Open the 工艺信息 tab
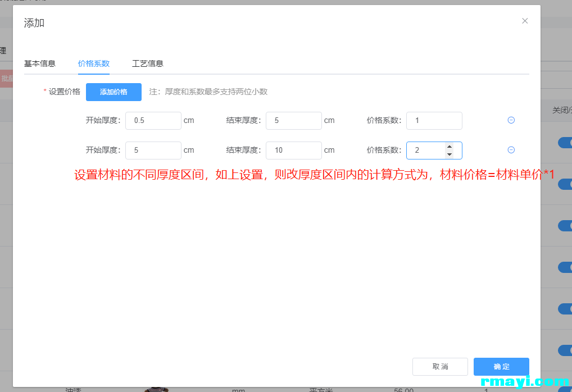 pos(148,63)
